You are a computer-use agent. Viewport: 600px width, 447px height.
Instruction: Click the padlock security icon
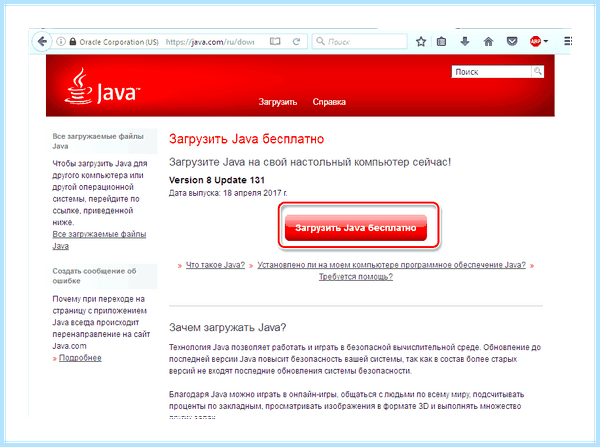tap(73, 41)
